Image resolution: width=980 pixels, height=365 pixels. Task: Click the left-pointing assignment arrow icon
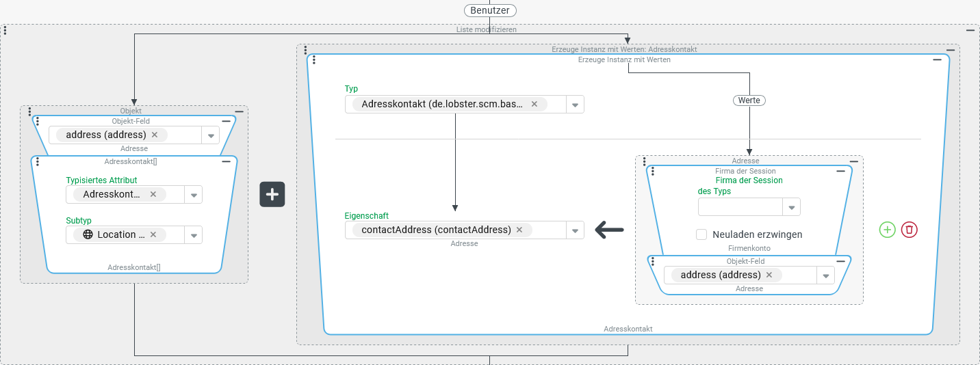point(609,230)
